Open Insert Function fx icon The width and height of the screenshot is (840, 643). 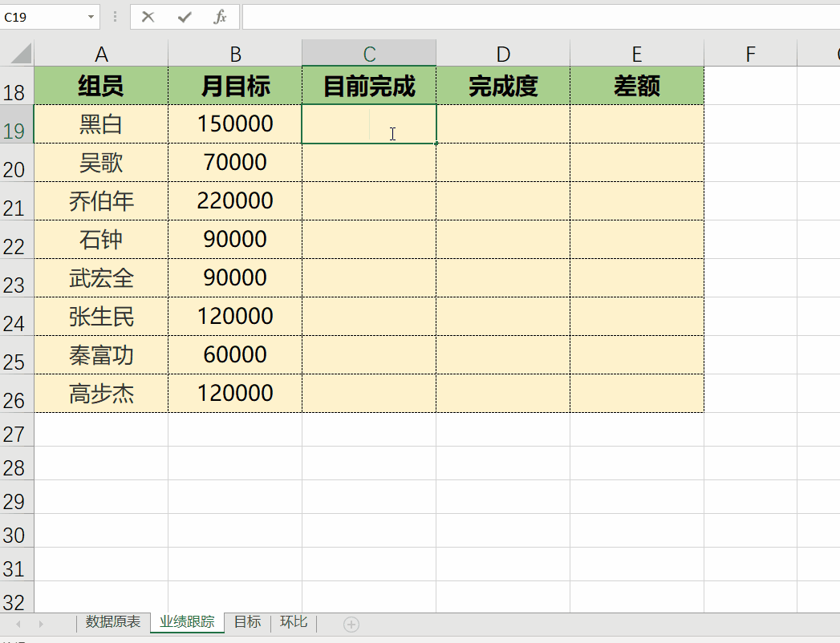tap(220, 17)
